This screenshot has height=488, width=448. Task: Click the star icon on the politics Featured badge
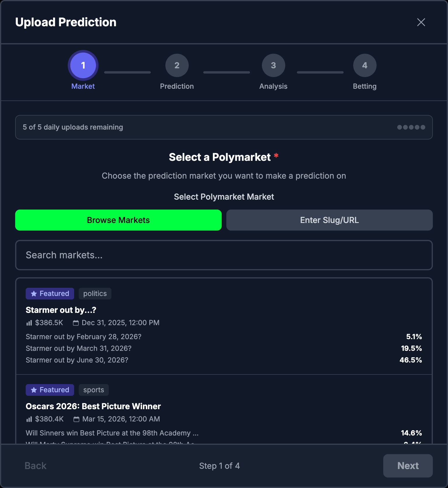tap(33, 293)
